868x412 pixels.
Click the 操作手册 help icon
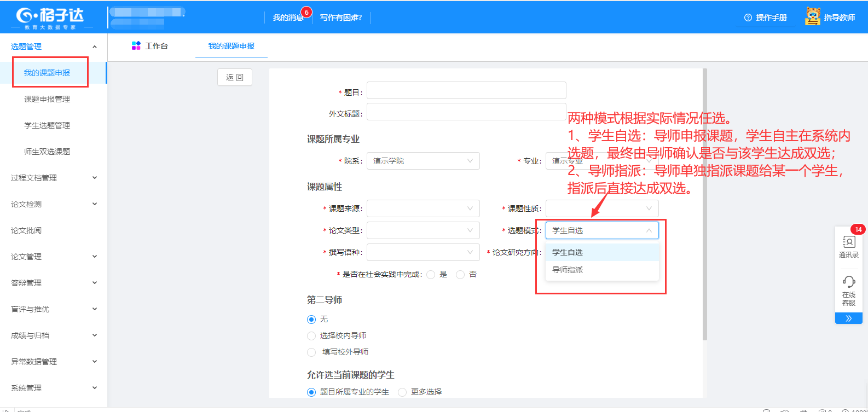pos(748,18)
